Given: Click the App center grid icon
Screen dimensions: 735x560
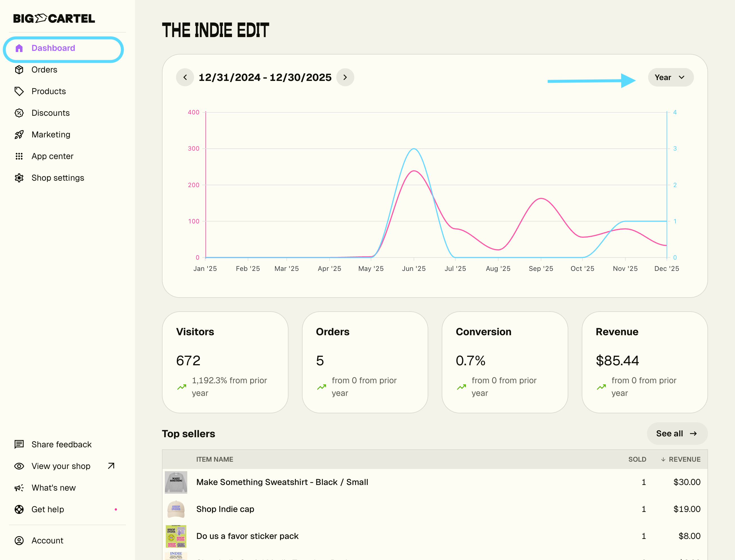Looking at the screenshot, I should tap(19, 156).
